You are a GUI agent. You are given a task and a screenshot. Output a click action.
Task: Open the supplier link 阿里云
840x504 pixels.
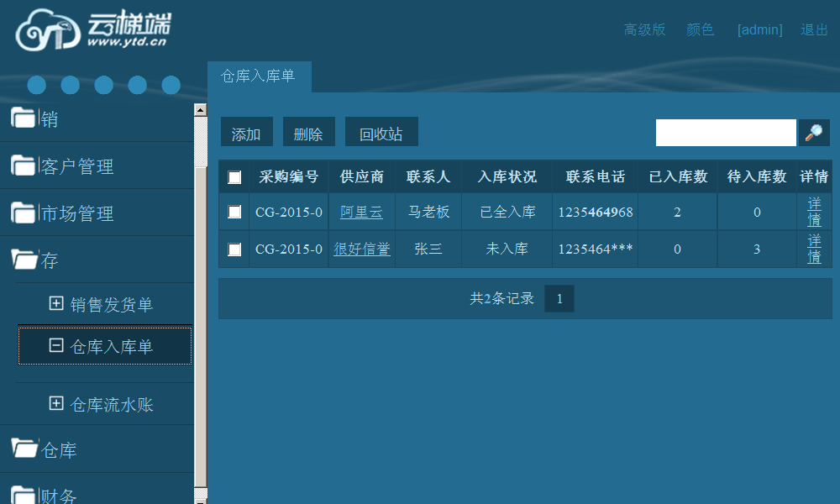[x=361, y=212]
